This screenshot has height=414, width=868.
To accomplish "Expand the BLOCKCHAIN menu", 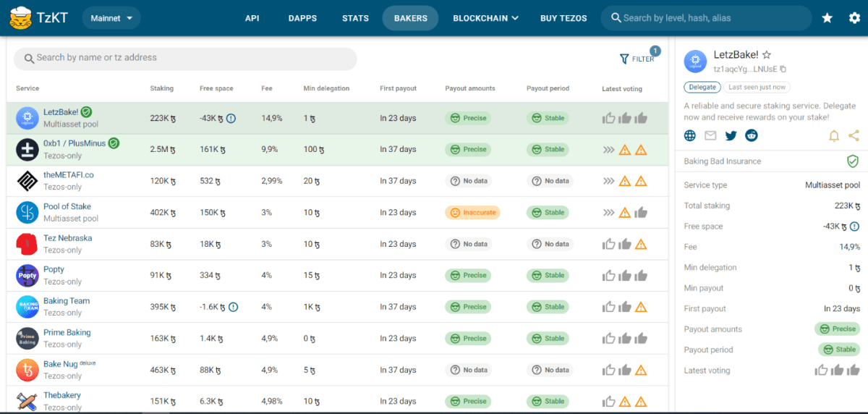I will 485,18.
